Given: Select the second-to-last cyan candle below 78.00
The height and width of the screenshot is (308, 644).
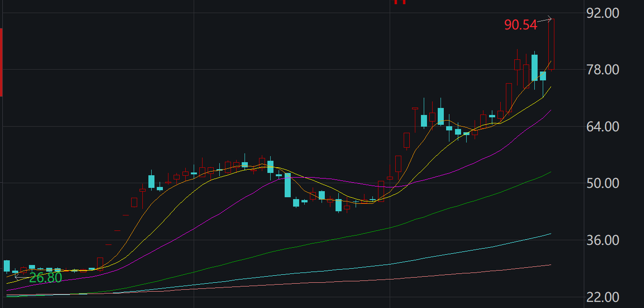Looking at the screenshot, I should point(534,68).
